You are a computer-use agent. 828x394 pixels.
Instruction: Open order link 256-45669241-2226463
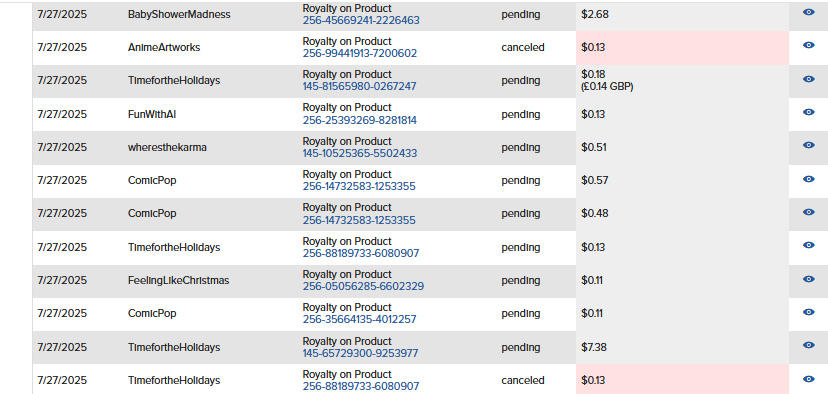coord(361,20)
